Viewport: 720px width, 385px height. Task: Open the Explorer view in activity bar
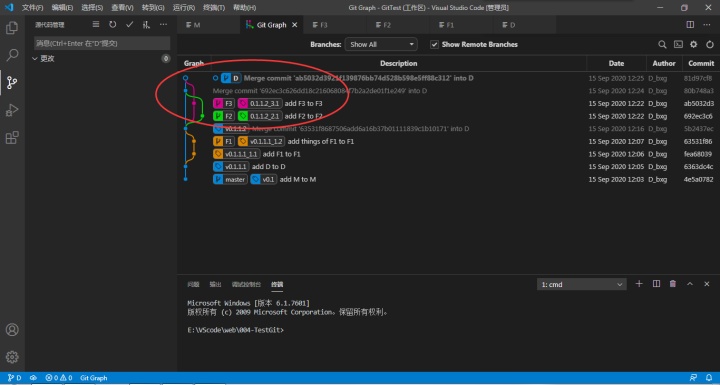click(12, 28)
